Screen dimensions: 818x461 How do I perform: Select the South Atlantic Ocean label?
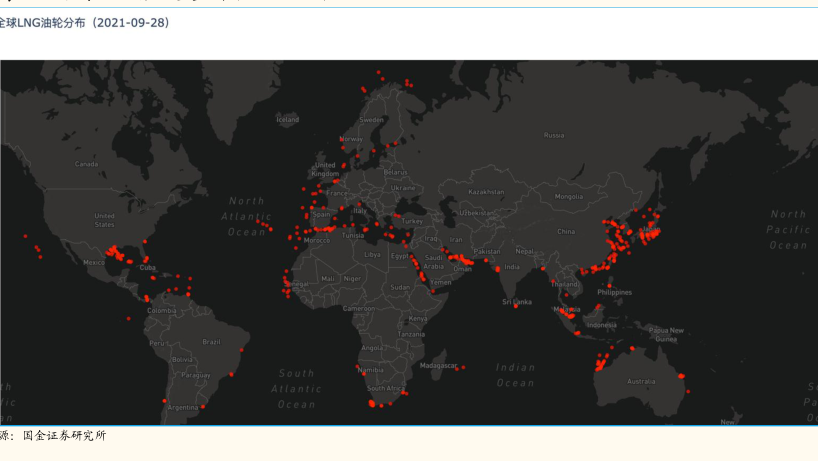(296, 388)
